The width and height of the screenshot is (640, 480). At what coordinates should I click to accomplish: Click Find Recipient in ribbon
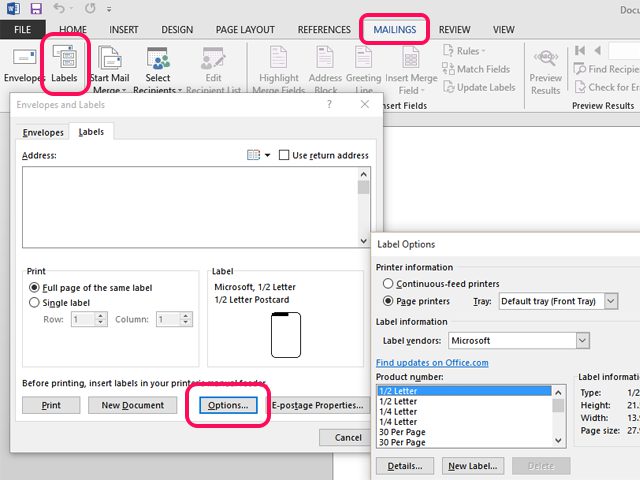[607, 69]
